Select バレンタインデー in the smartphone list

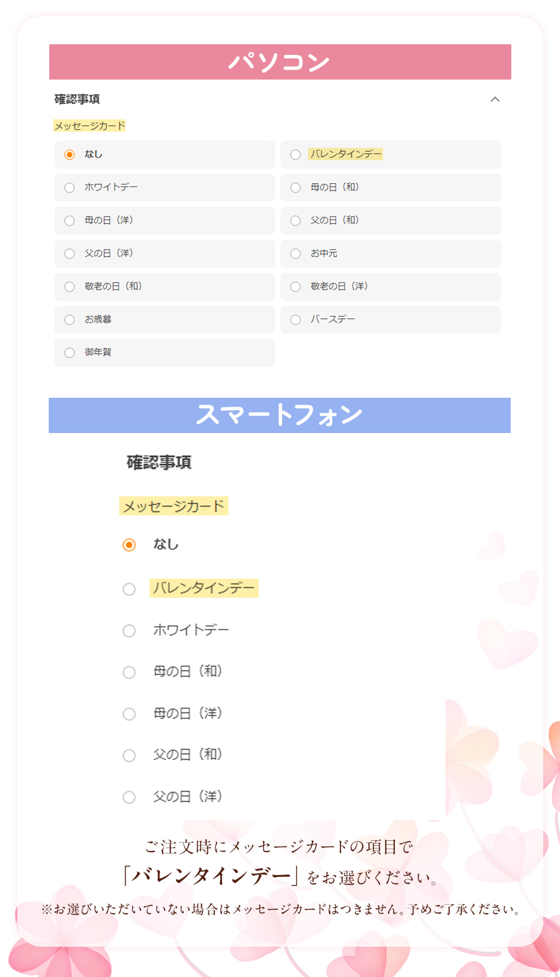(x=129, y=589)
